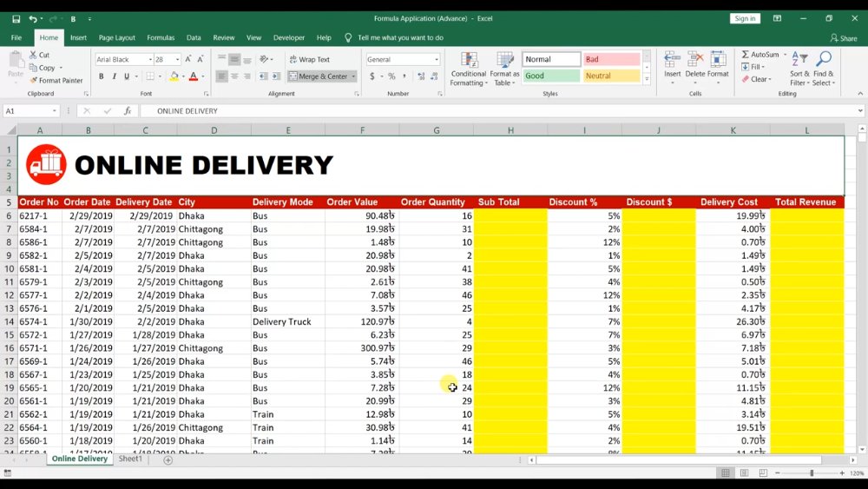The width and height of the screenshot is (868, 489).
Task: Click the Decrease Decimal icon
Action: (434, 76)
